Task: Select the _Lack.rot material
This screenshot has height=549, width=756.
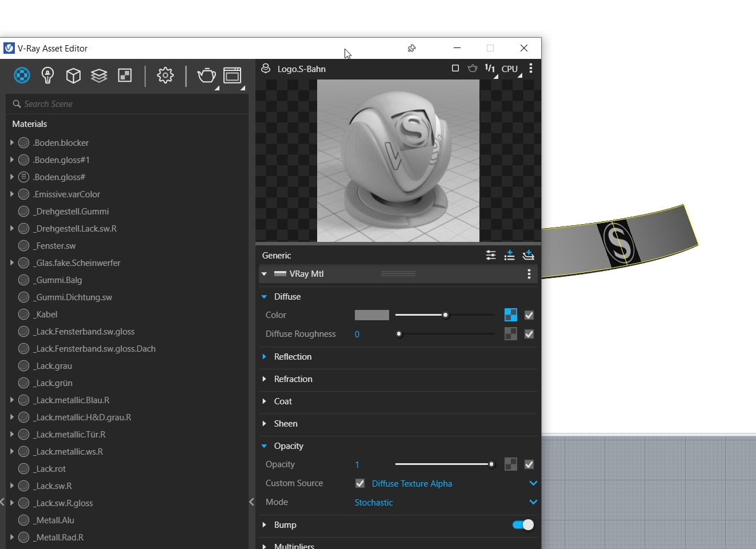Action: tap(49, 468)
